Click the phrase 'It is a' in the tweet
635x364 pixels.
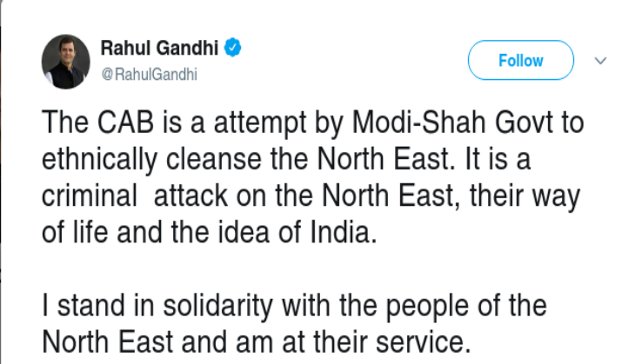click(x=498, y=158)
